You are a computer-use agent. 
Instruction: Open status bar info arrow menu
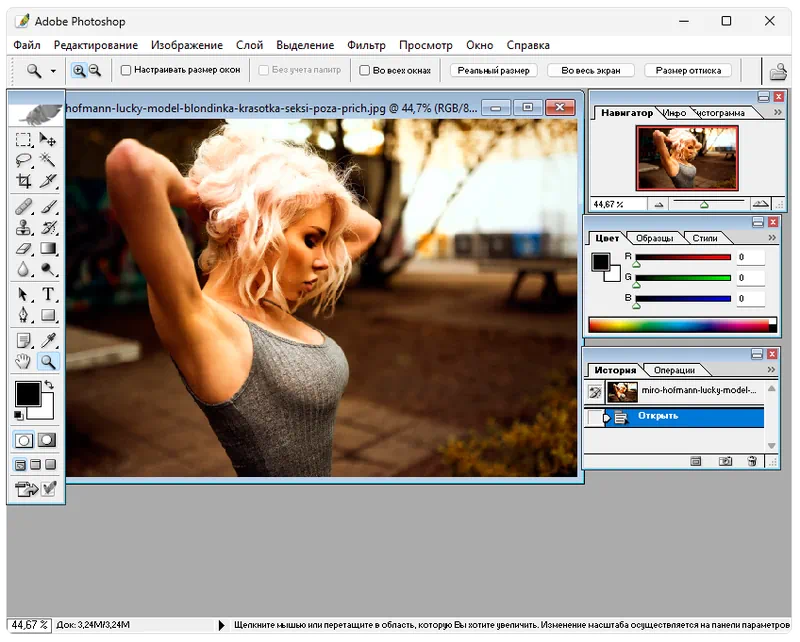[x=221, y=625]
